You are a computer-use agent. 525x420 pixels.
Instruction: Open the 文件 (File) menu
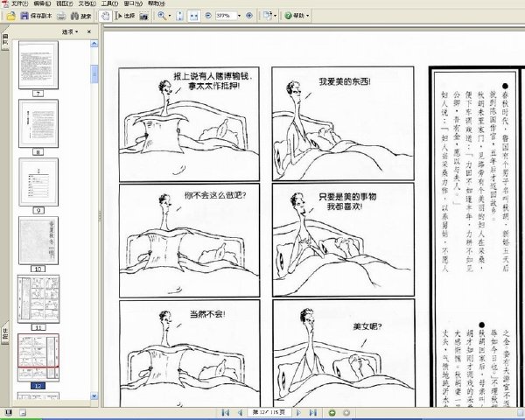20,3
